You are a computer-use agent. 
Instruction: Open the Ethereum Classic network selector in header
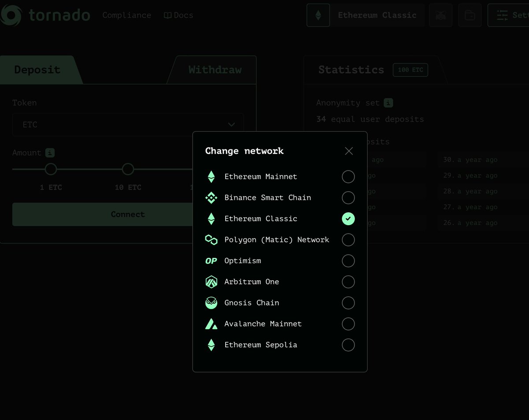coord(378,15)
